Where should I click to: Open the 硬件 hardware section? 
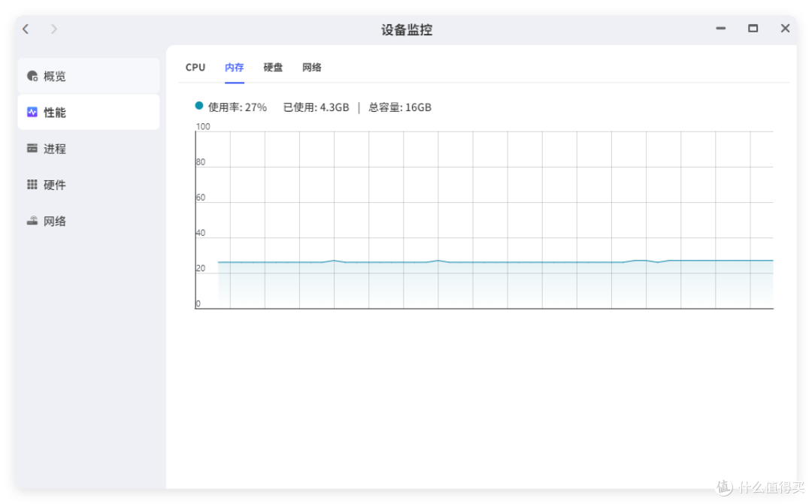click(x=89, y=185)
